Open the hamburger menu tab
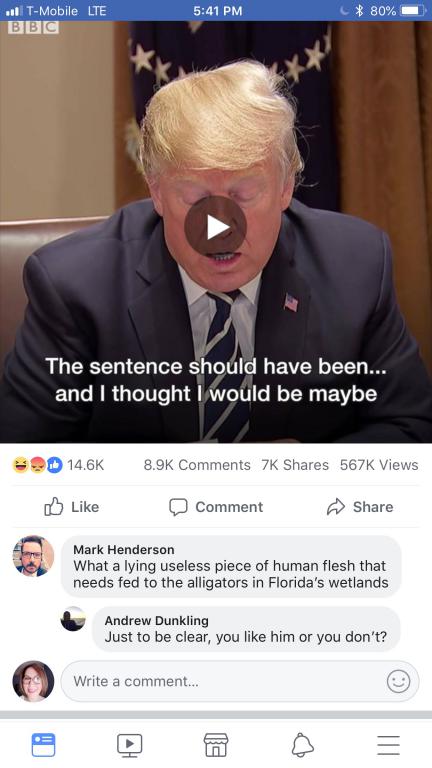The height and width of the screenshot is (768, 432). [388, 745]
